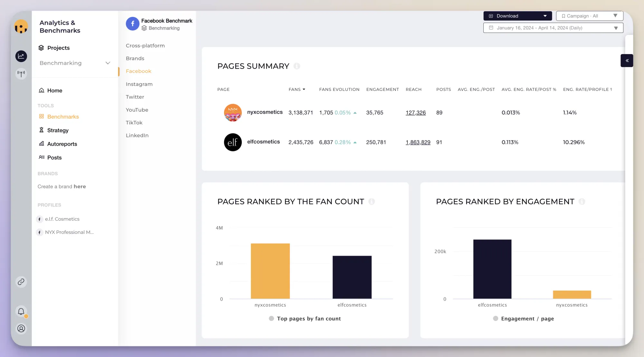Click the notifications bell icon
The image size is (644, 357).
coord(21,311)
